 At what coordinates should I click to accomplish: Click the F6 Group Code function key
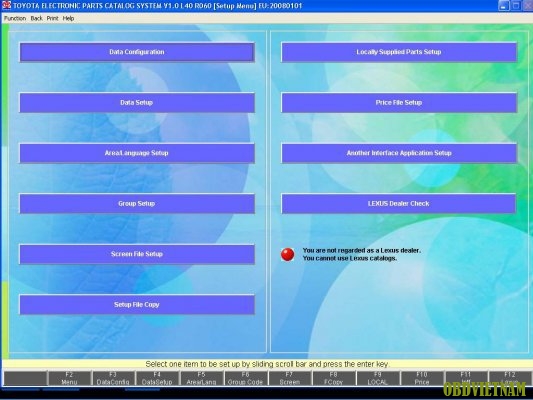point(245,378)
